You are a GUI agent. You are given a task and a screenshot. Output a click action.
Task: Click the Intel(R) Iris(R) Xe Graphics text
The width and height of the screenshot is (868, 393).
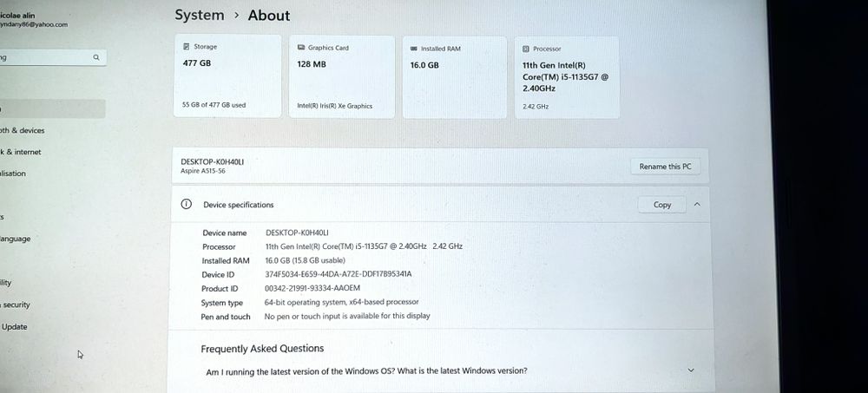[x=335, y=107]
